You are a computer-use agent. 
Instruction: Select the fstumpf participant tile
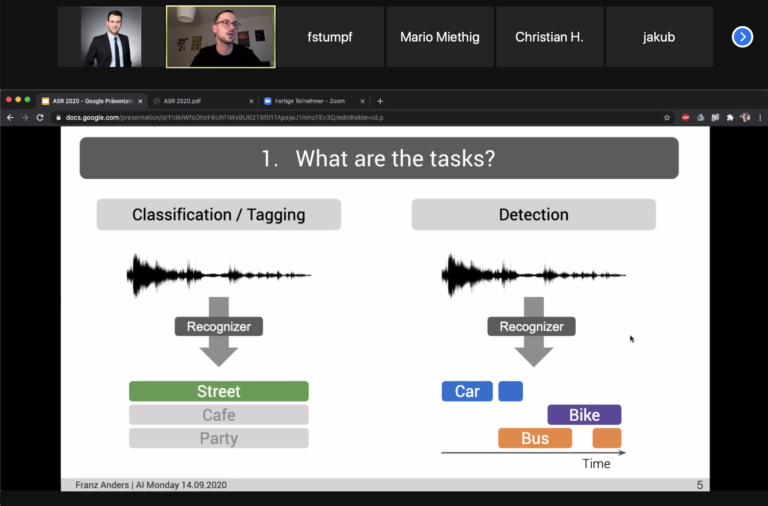[331, 37]
